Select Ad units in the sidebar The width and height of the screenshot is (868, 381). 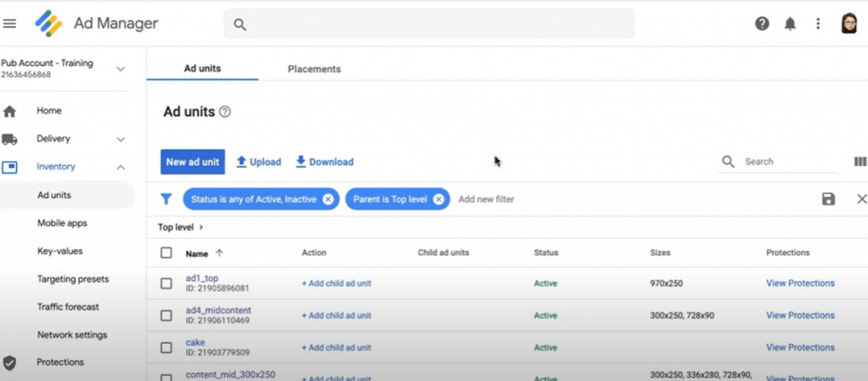(x=54, y=196)
